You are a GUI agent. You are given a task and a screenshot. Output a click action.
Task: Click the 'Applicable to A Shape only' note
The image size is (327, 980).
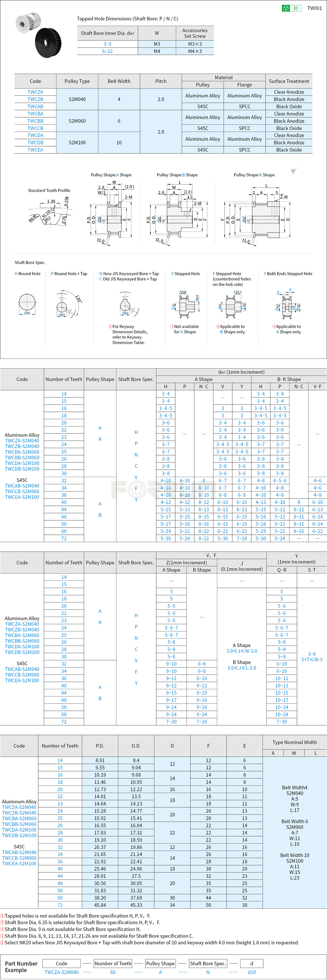(x=287, y=329)
